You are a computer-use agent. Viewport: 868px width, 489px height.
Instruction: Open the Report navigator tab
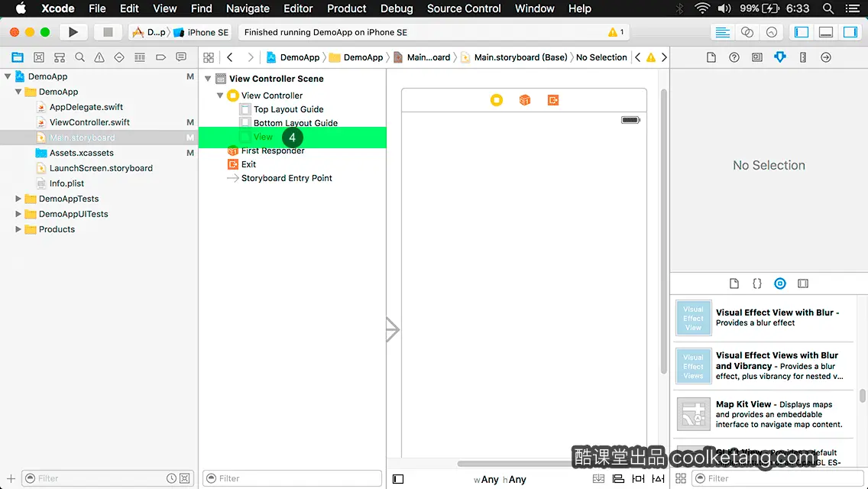click(181, 57)
